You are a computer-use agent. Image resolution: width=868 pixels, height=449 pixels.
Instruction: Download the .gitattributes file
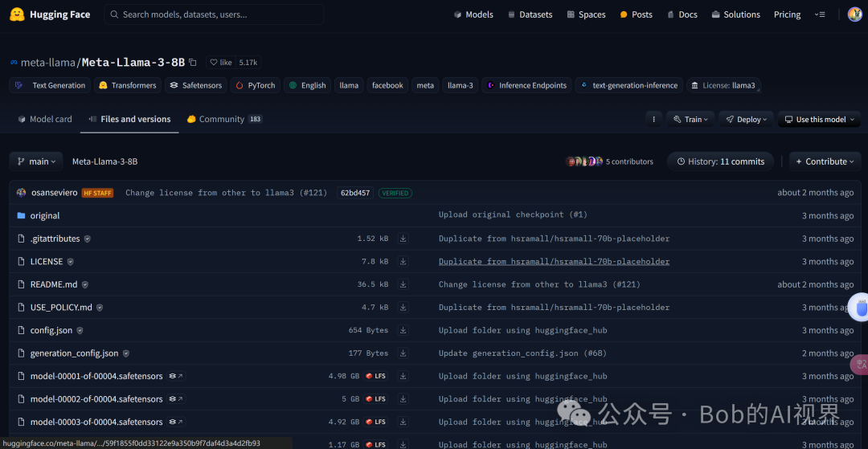[403, 239]
